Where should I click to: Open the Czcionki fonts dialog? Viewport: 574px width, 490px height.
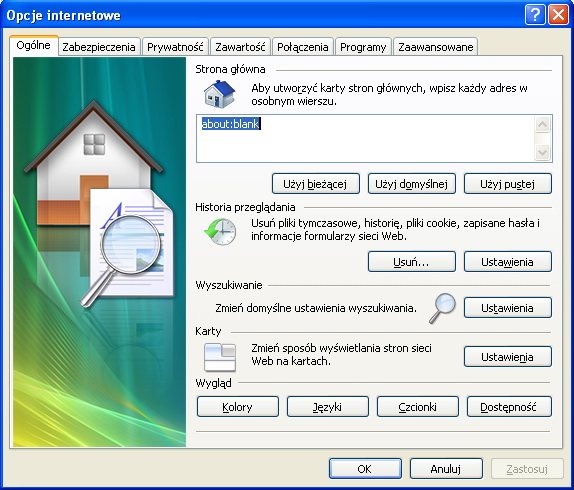tap(418, 407)
